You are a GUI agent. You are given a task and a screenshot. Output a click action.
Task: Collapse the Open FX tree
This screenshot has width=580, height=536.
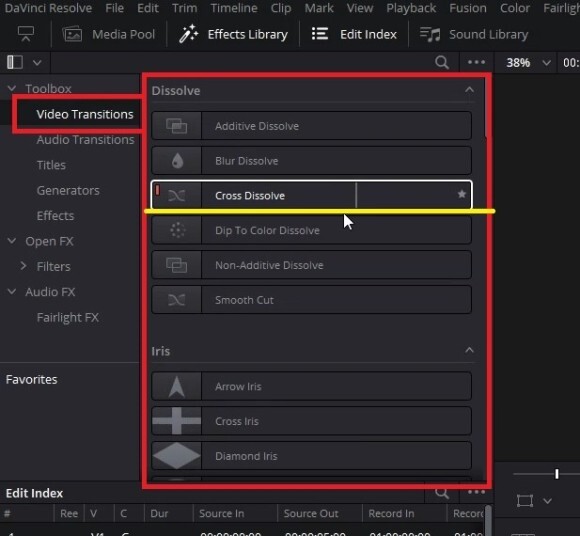click(x=12, y=241)
